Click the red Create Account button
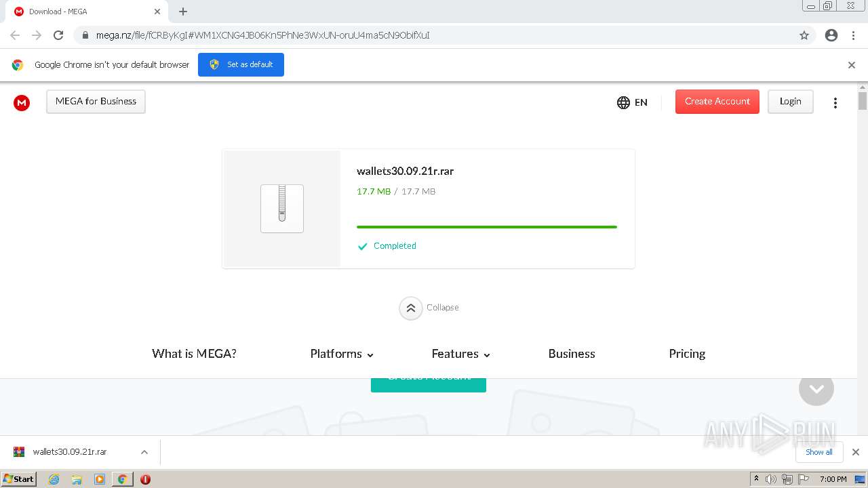The image size is (868, 488). [x=717, y=102]
